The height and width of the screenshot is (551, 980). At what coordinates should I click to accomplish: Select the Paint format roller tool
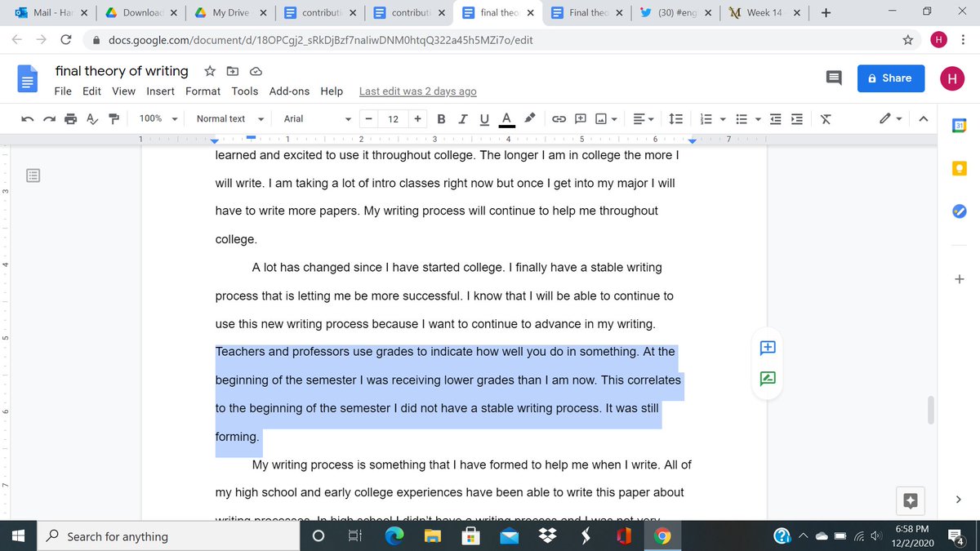tap(114, 119)
